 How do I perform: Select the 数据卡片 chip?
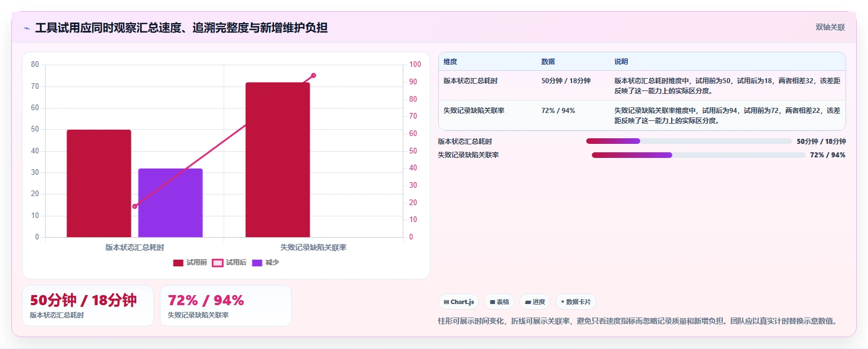[x=576, y=302]
